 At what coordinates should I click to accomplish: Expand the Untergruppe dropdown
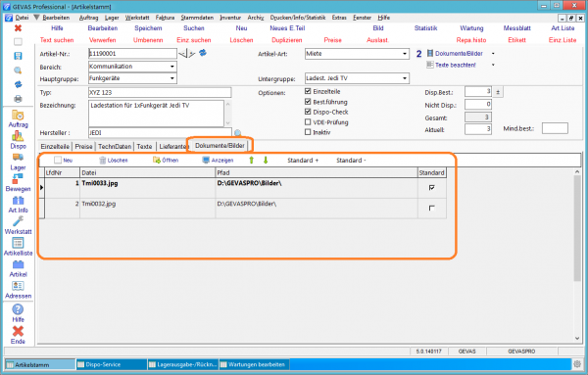tap(404, 78)
